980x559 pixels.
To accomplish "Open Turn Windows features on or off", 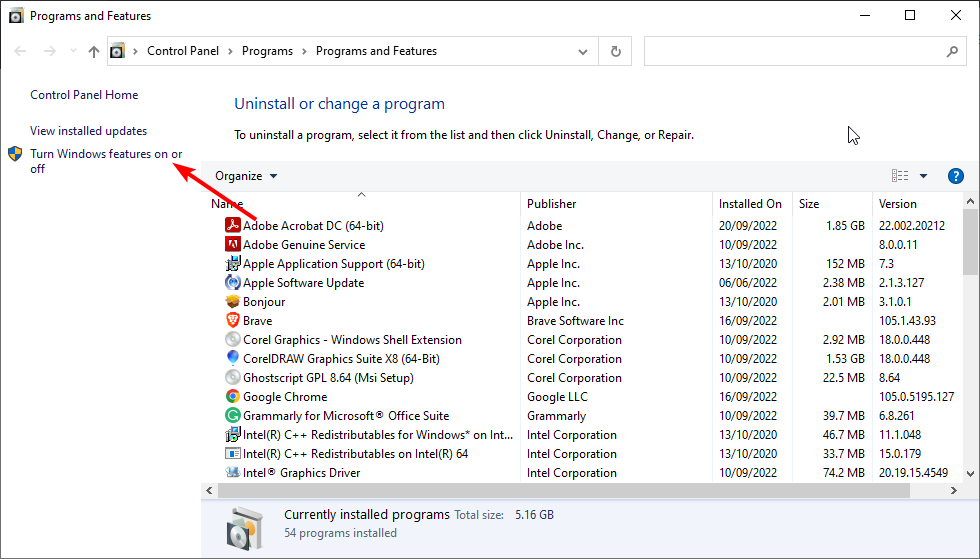I will tap(106, 161).
